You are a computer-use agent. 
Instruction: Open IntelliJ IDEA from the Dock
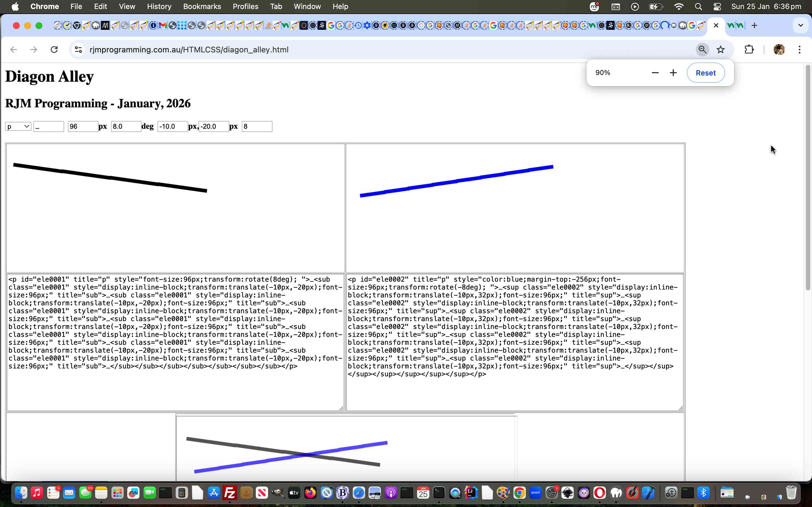[x=471, y=493]
